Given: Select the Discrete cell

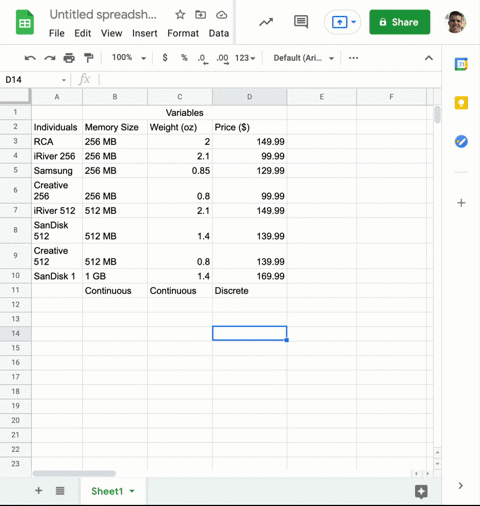Looking at the screenshot, I should [249, 290].
